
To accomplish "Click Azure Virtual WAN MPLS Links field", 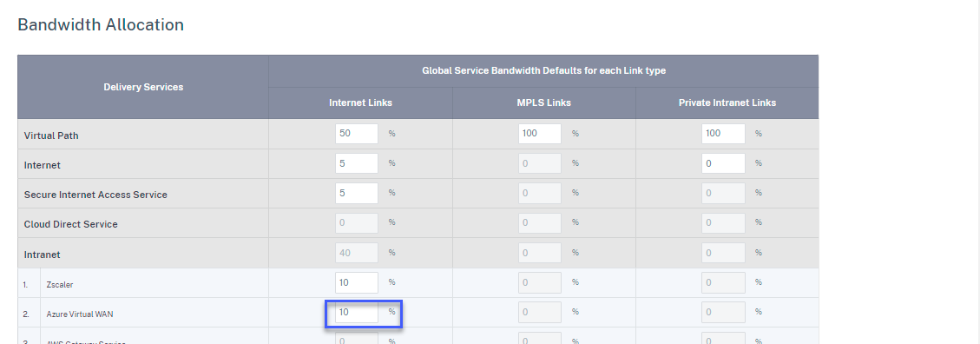I will pyautogui.click(x=539, y=312).
